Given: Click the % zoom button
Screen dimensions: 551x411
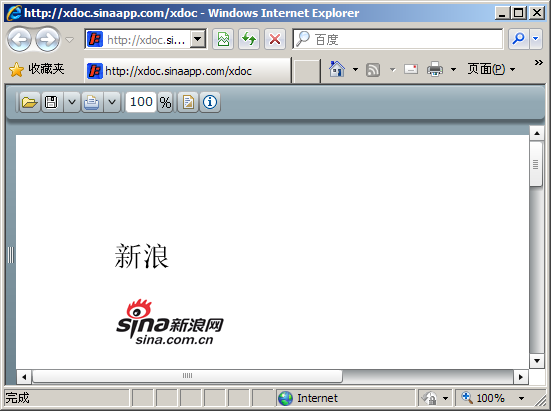Looking at the screenshot, I should tap(165, 102).
